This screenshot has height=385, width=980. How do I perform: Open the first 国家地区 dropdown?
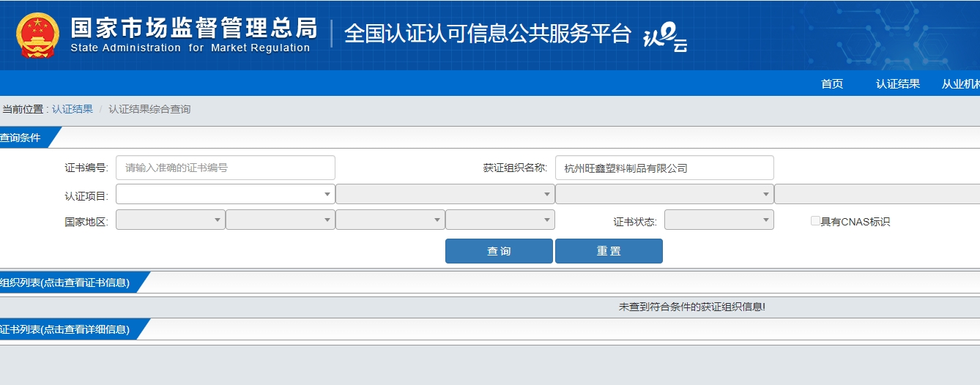pos(170,220)
